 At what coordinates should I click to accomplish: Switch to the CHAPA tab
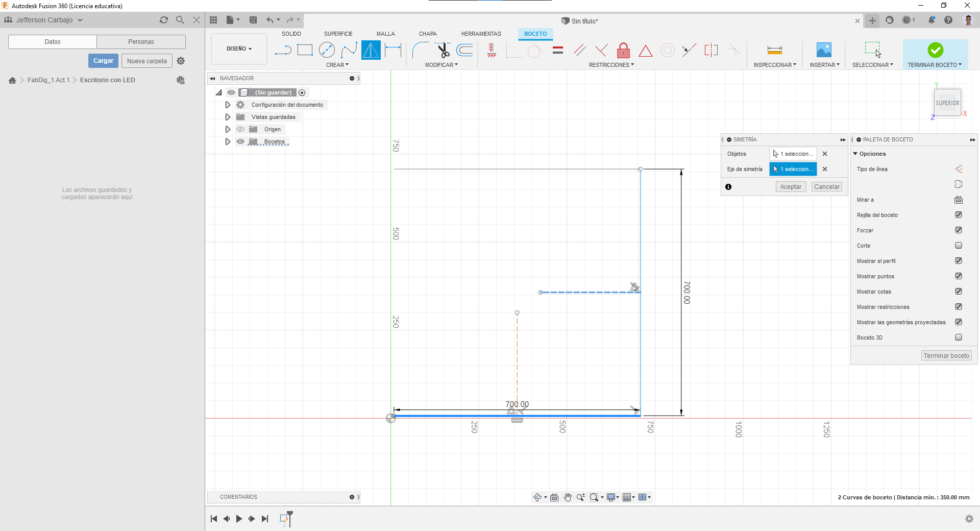coord(428,34)
